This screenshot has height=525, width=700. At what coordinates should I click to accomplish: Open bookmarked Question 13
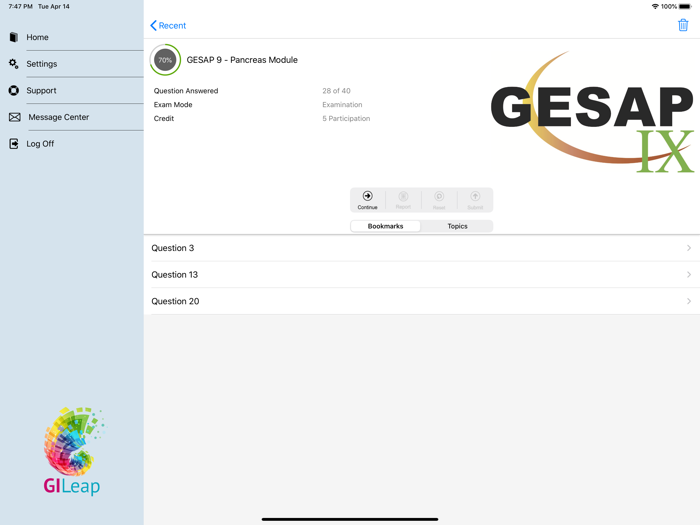(421, 275)
